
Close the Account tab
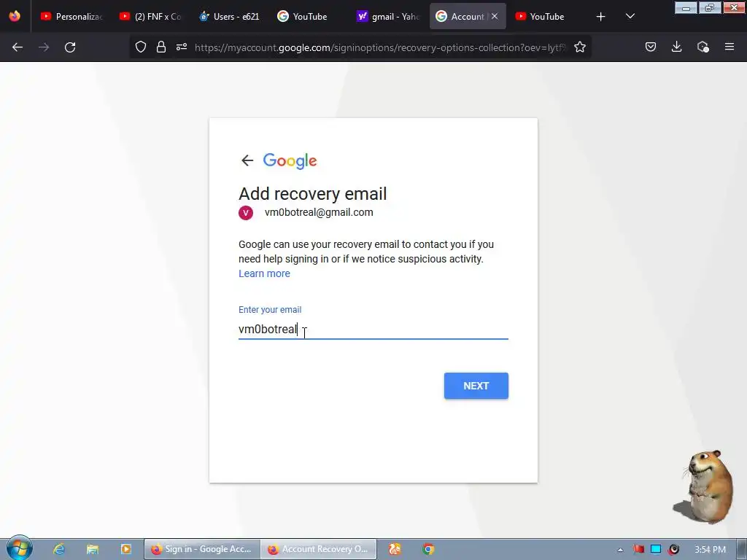495,16
